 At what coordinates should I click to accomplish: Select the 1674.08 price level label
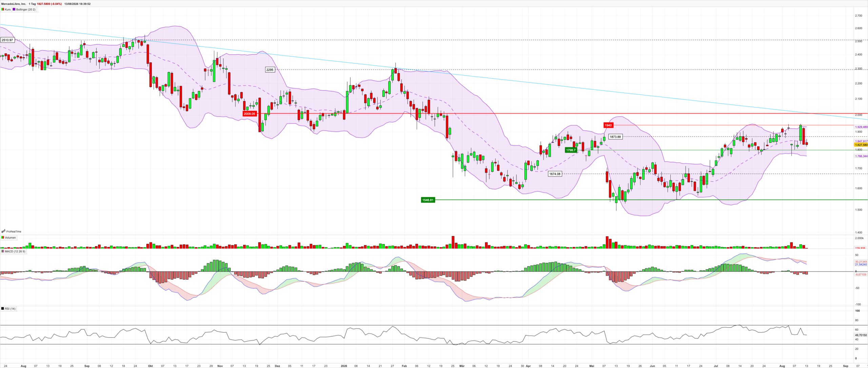[555, 174]
